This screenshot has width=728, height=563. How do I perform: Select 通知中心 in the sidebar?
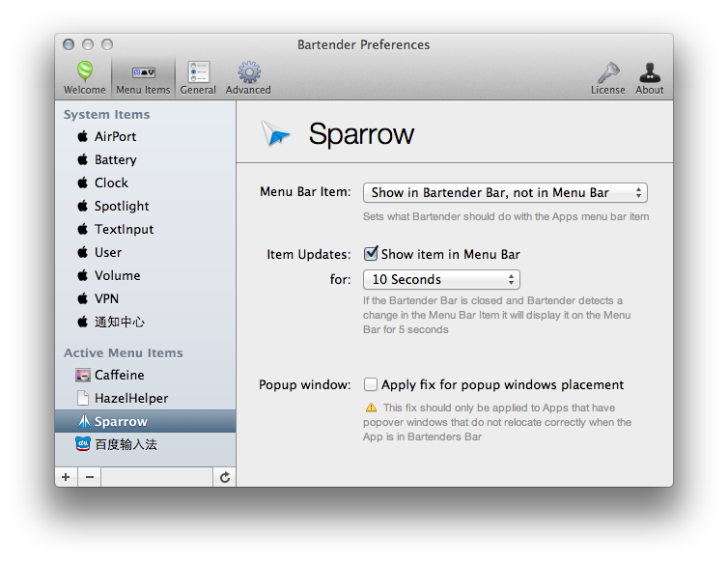pyautogui.click(x=119, y=322)
